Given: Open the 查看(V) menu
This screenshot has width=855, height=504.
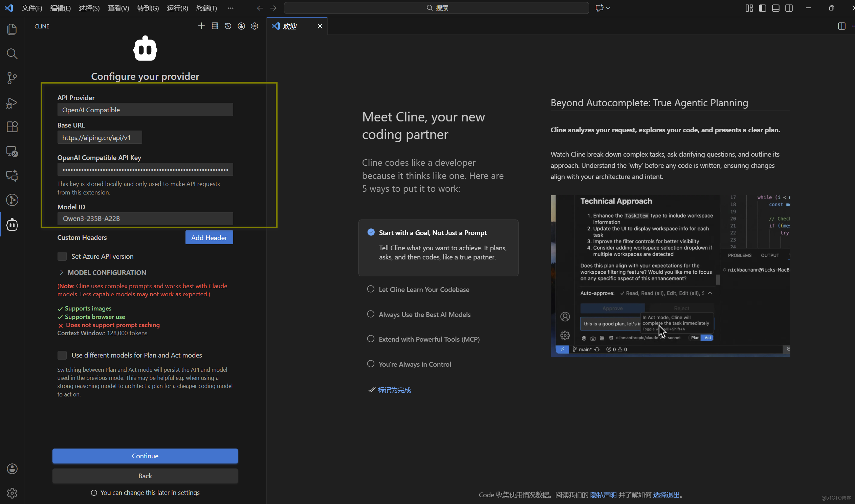Looking at the screenshot, I should [118, 8].
